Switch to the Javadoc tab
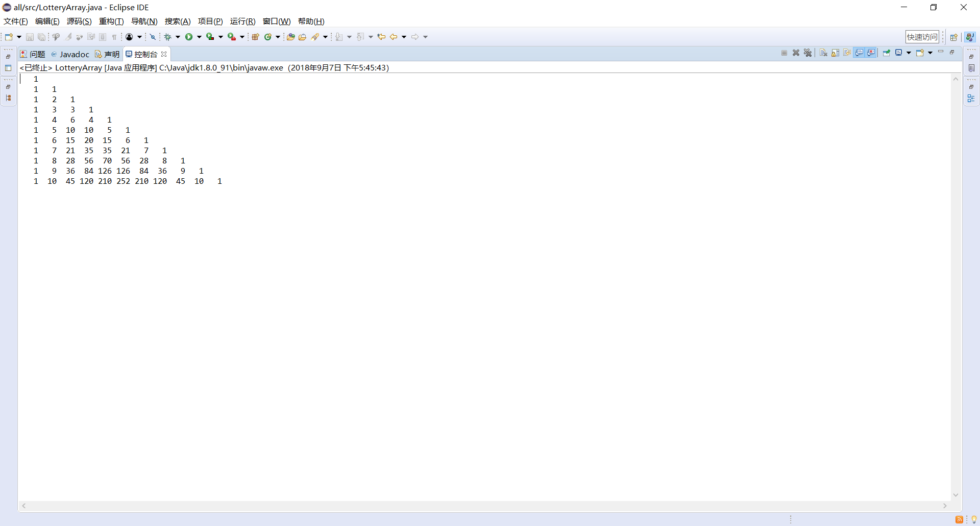This screenshot has width=980, height=526. (70, 54)
